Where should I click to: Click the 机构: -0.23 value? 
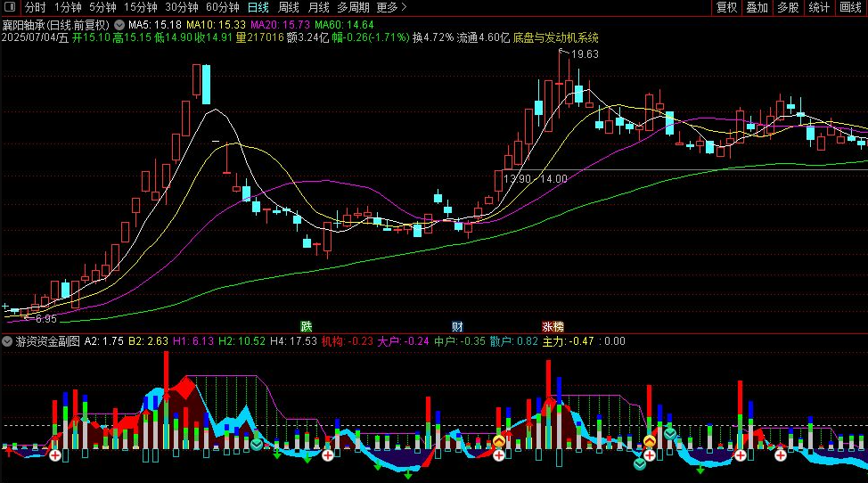(x=347, y=341)
